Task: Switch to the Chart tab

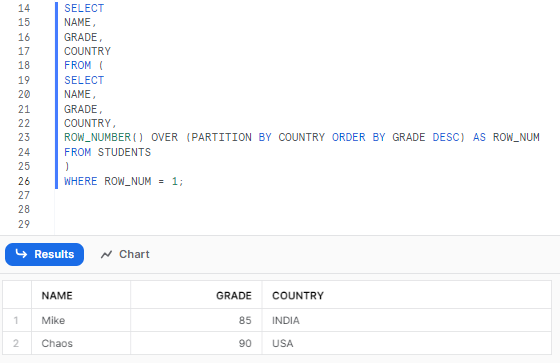Action: pyautogui.click(x=125, y=254)
